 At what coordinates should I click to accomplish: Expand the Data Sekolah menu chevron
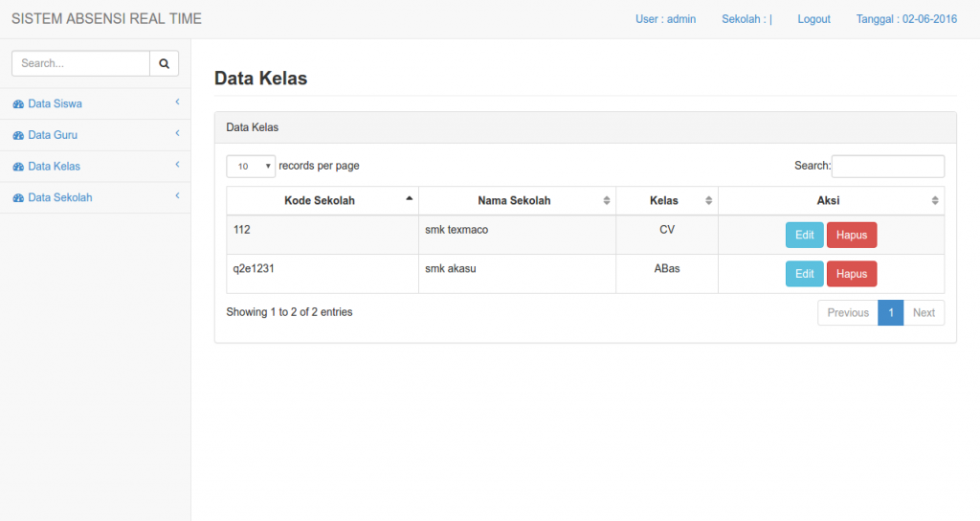177,196
